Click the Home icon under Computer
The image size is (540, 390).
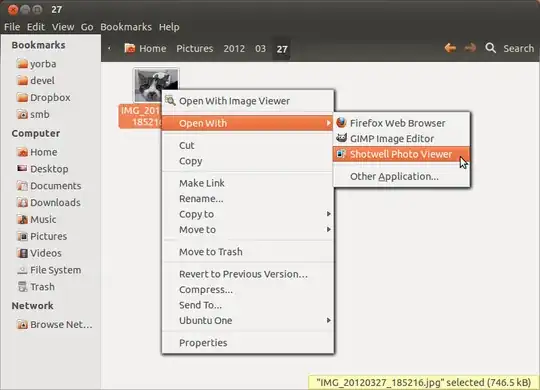tap(22, 152)
